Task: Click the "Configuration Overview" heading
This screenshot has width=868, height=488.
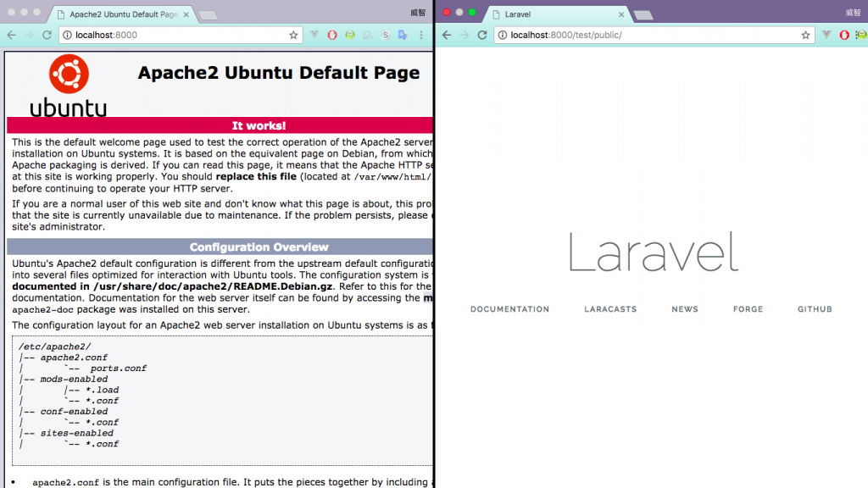Action: [x=259, y=247]
